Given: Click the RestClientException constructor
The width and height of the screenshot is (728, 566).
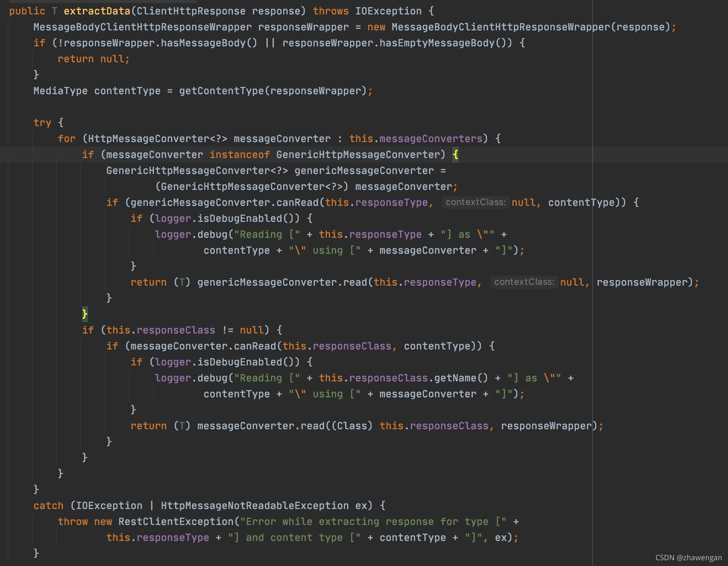Looking at the screenshot, I should [x=176, y=522].
